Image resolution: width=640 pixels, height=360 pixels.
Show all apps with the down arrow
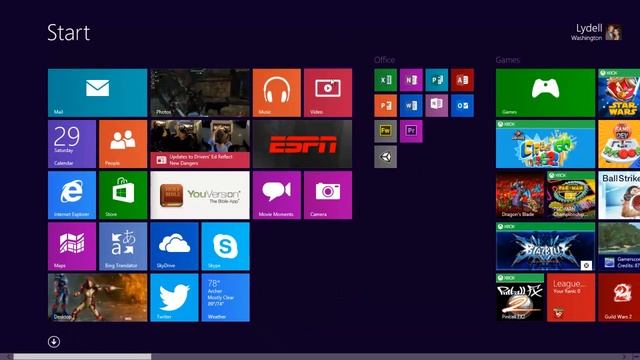click(54, 342)
